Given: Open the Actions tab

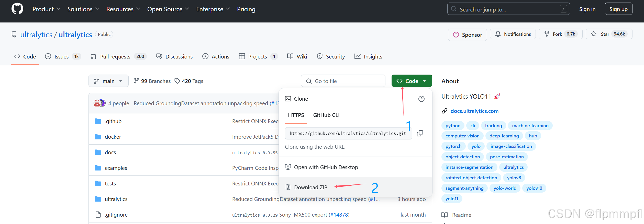Looking at the screenshot, I should pos(216,56).
